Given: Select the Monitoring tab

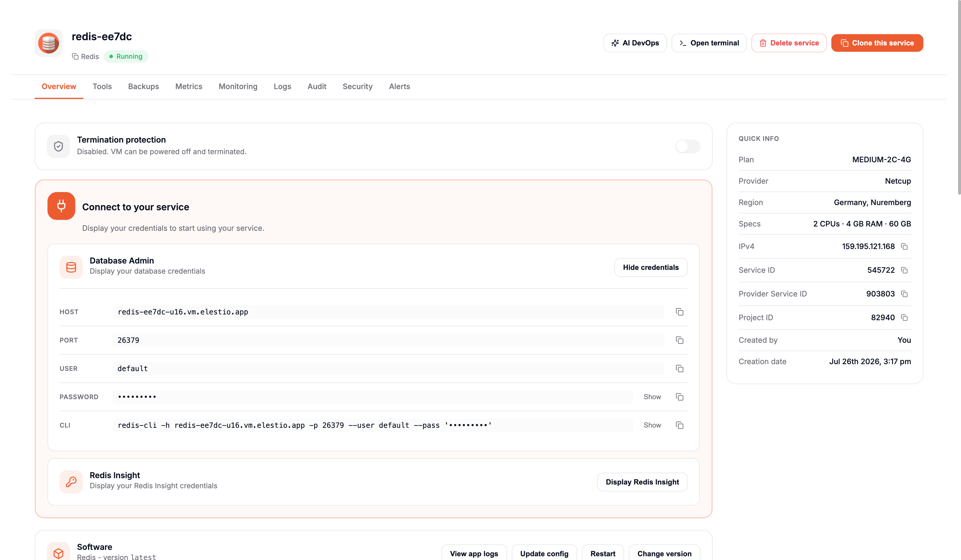Looking at the screenshot, I should [x=238, y=86].
